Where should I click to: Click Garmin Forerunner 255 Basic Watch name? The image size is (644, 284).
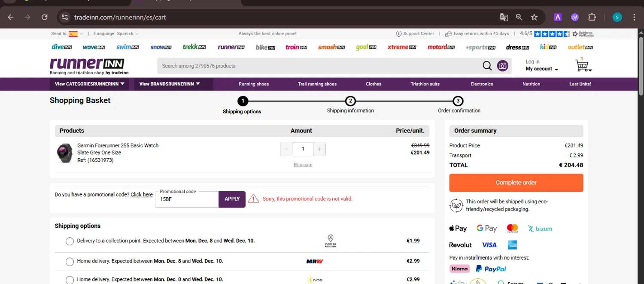118,145
